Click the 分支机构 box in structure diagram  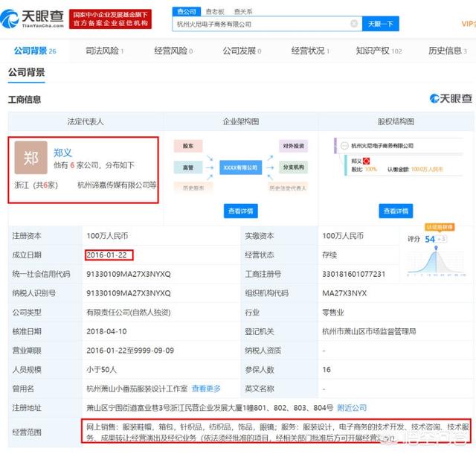pyautogui.click(x=294, y=167)
